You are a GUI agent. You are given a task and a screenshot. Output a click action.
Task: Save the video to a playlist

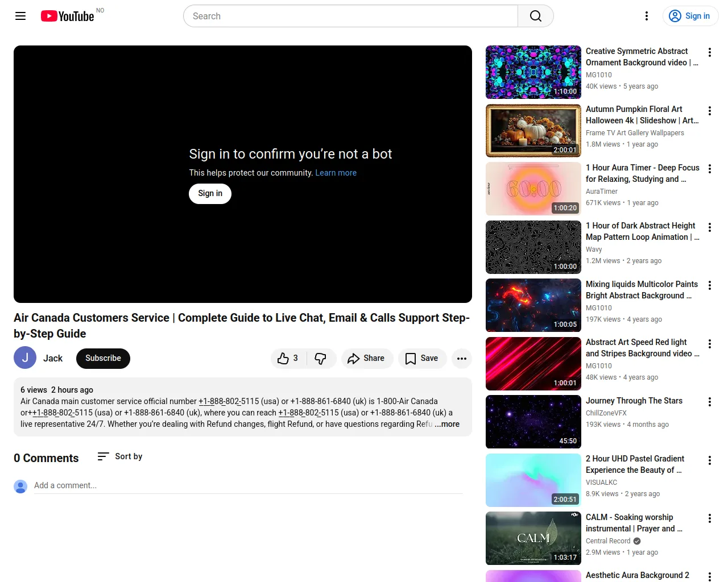pos(422,359)
